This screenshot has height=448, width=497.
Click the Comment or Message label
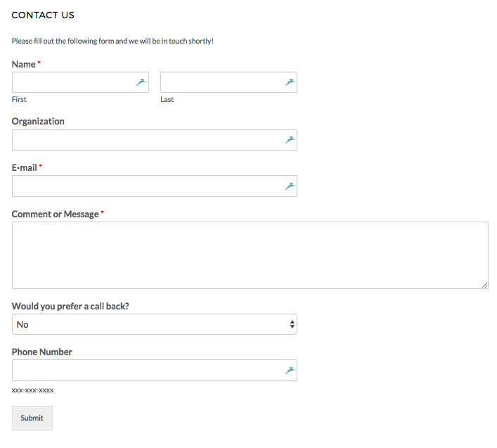point(55,215)
